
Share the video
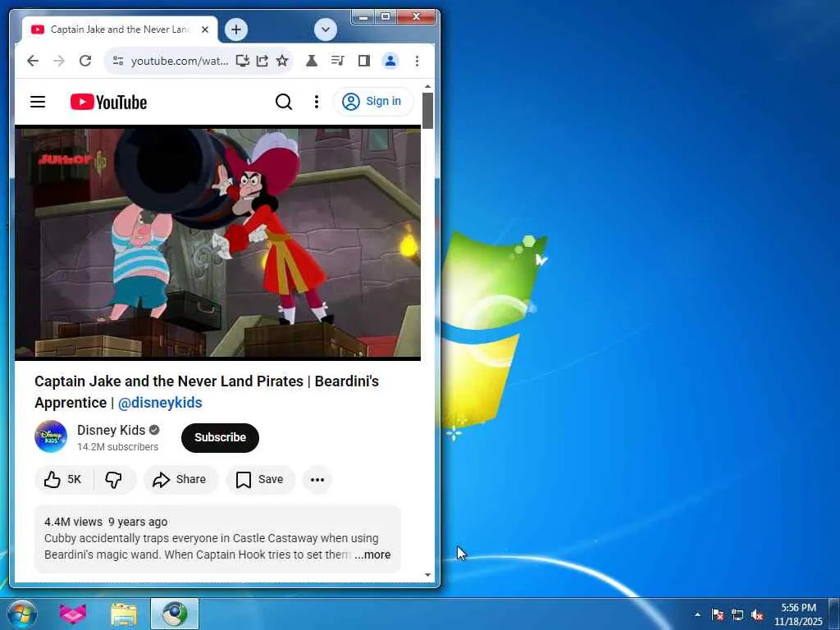pyautogui.click(x=180, y=479)
